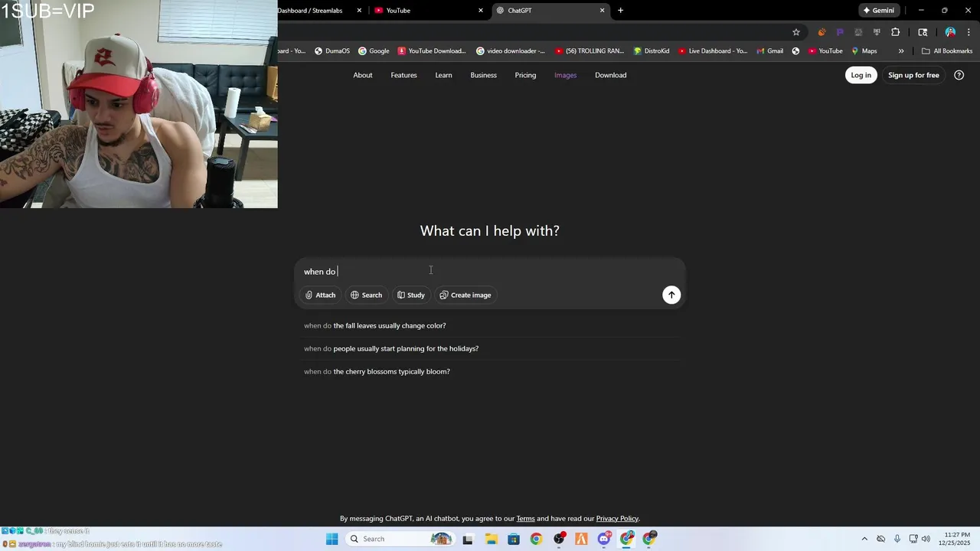The image size is (980, 551).
Task: Click the orange extension icon in toolbar
Action: (822, 32)
